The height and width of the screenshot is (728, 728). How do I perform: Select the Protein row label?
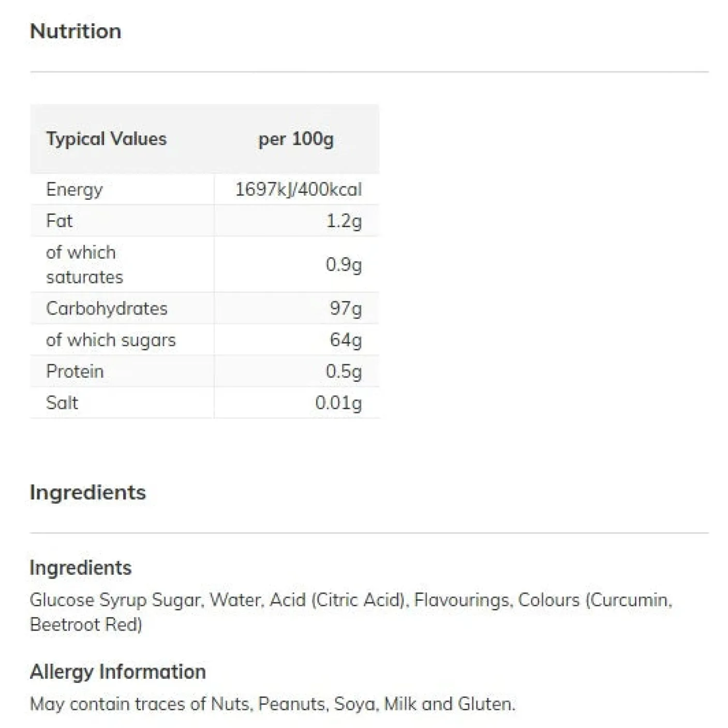pyautogui.click(x=75, y=372)
